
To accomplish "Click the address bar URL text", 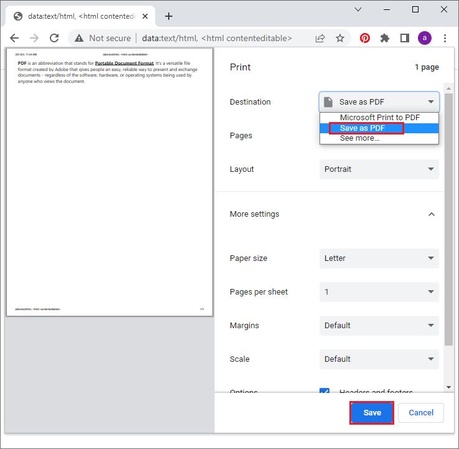I will (x=217, y=38).
